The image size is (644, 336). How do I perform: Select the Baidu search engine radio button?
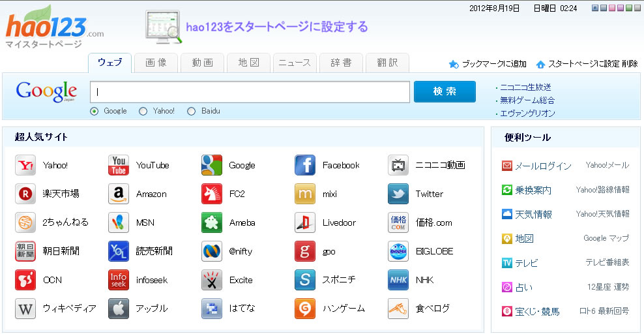point(191,112)
